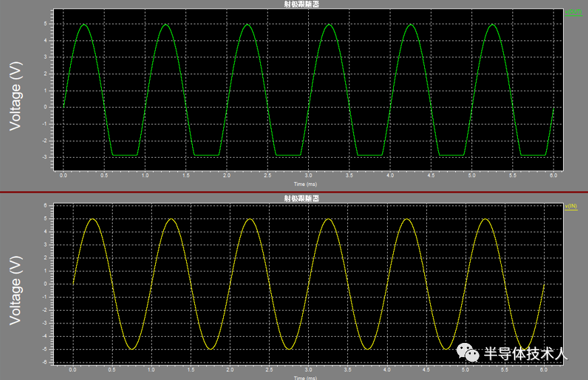Viewport: 588px width, 380px height.
Task: Click the 3.0 time tick of the top plot
Action: pos(308,175)
